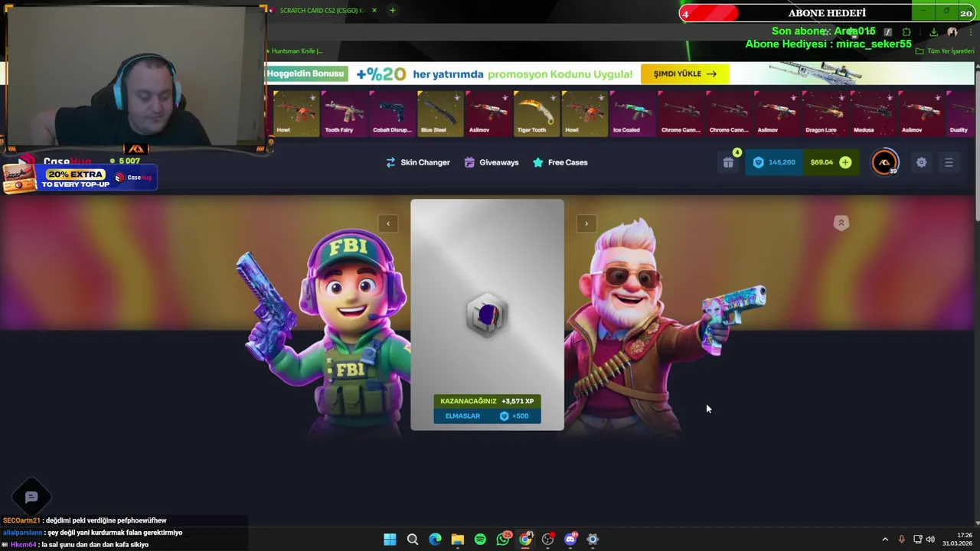Open File Explorer from taskbar
Viewport: 980px width, 551px height.
pyautogui.click(x=458, y=540)
